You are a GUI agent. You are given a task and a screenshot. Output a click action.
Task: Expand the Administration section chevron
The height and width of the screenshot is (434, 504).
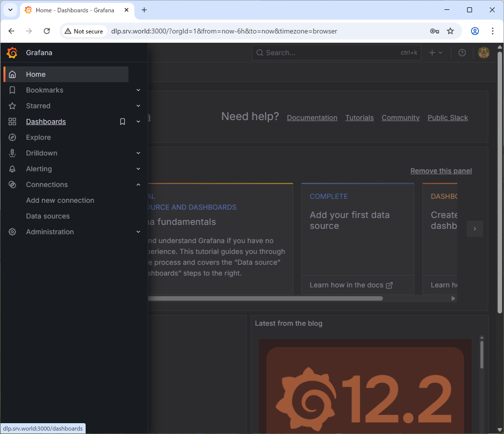point(138,232)
